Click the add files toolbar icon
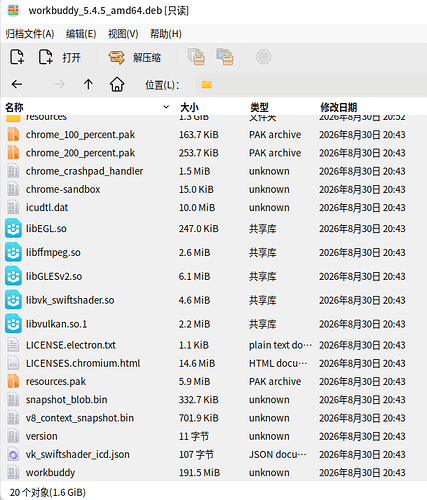This screenshot has height=500, width=427. coord(196,57)
